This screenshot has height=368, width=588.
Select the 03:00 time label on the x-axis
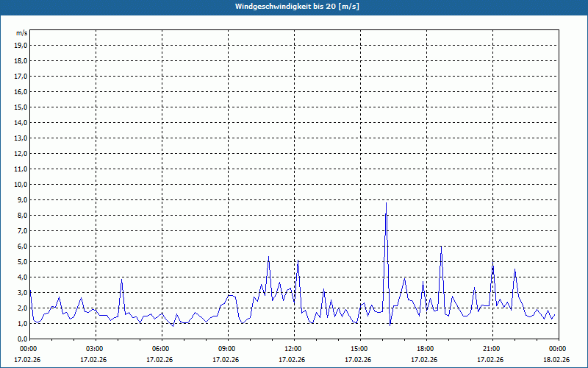[94, 348]
